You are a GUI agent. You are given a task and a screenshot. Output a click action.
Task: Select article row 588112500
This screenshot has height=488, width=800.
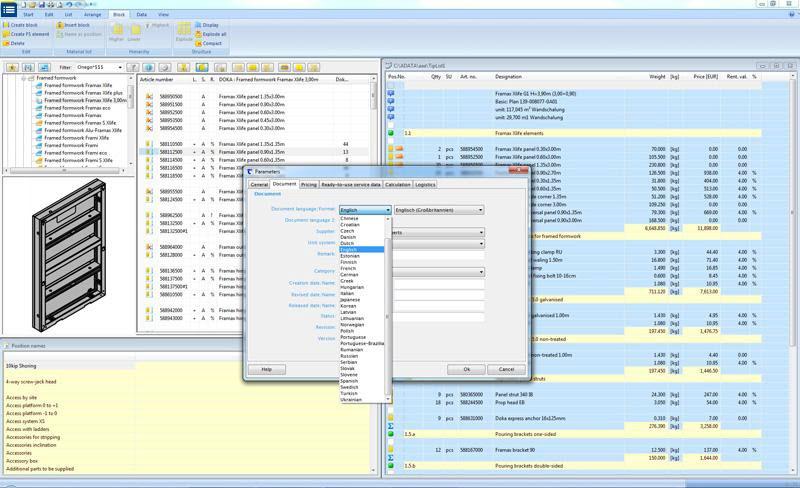(254, 152)
